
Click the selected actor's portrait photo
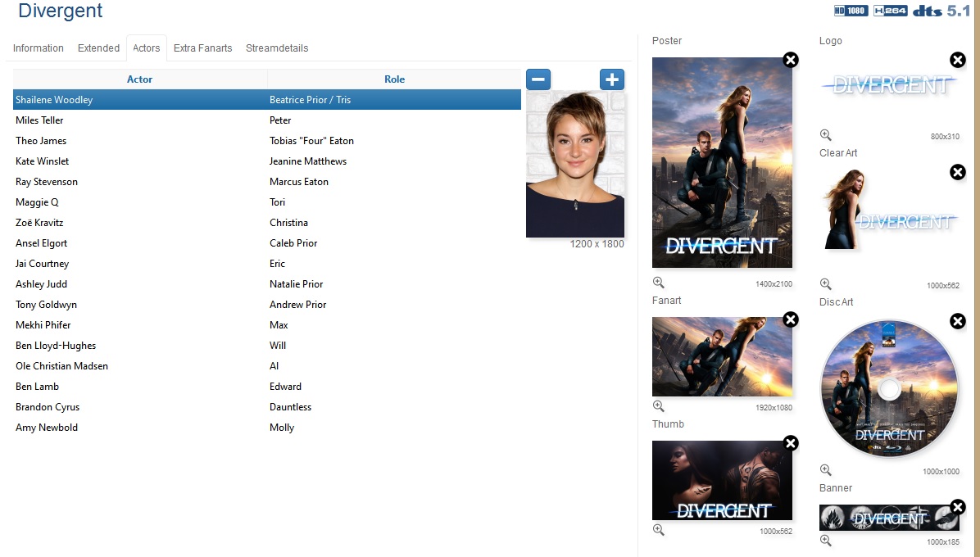(575, 164)
